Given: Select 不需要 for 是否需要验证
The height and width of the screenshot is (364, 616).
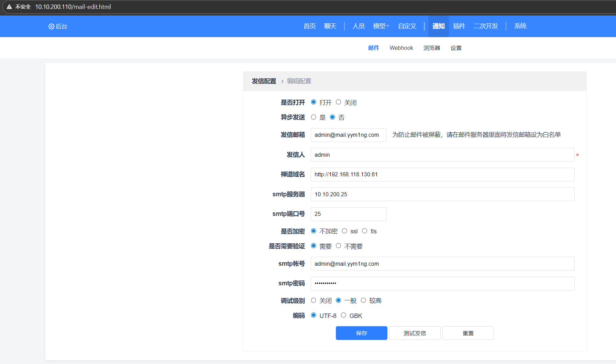Looking at the screenshot, I should (339, 246).
